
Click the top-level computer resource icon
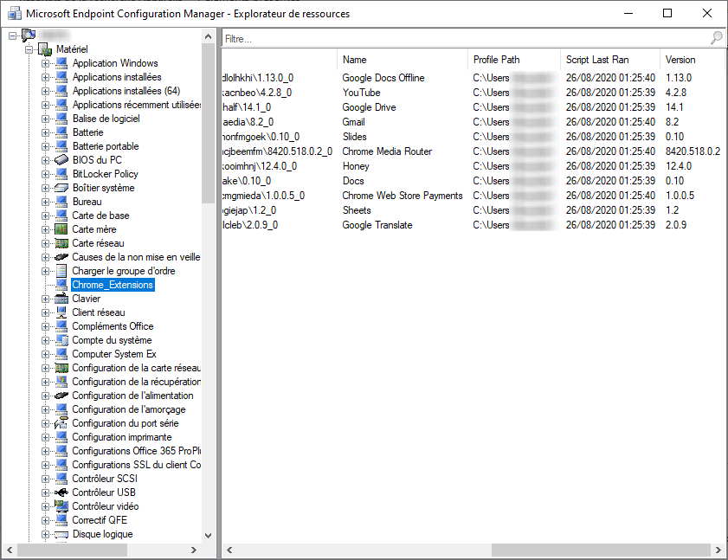pos(29,35)
